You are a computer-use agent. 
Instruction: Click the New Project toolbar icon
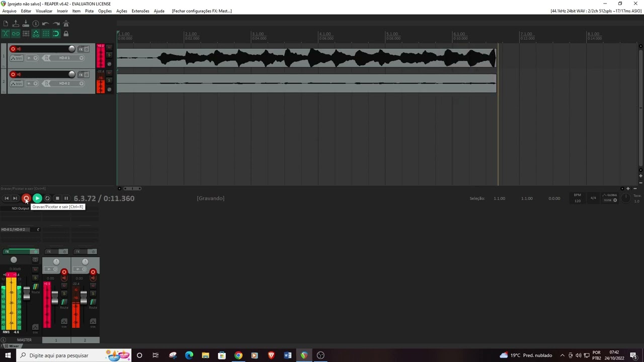(x=6, y=24)
